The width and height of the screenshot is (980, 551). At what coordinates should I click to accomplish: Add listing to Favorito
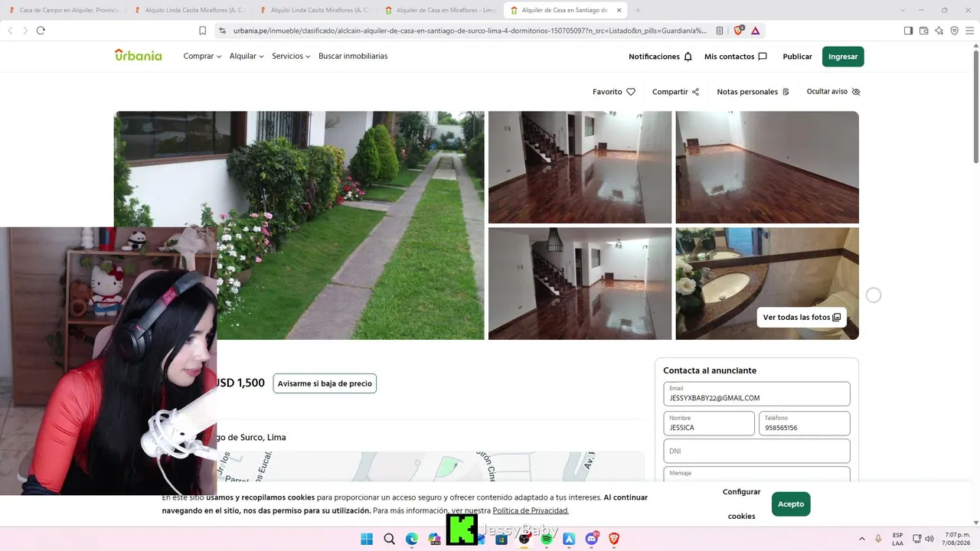click(x=614, y=92)
